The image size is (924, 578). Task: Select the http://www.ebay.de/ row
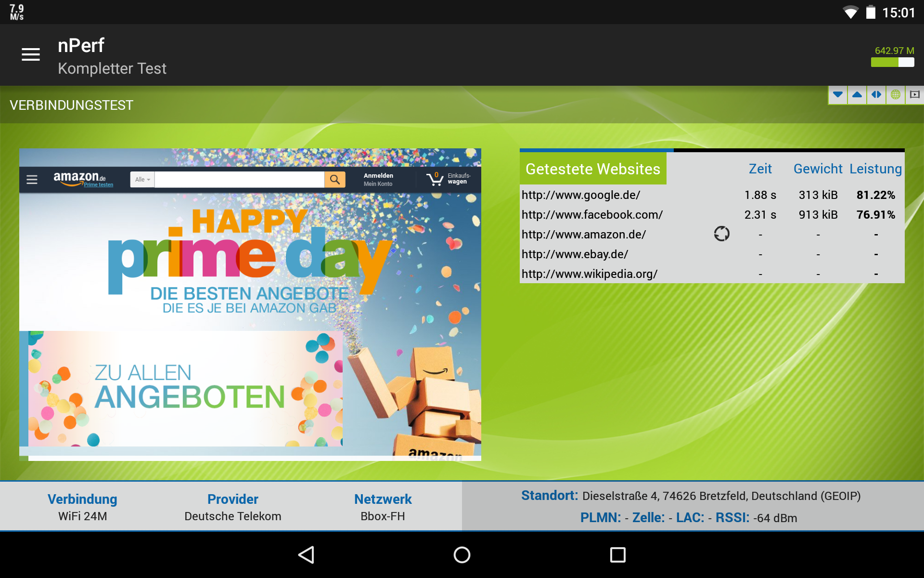point(712,254)
